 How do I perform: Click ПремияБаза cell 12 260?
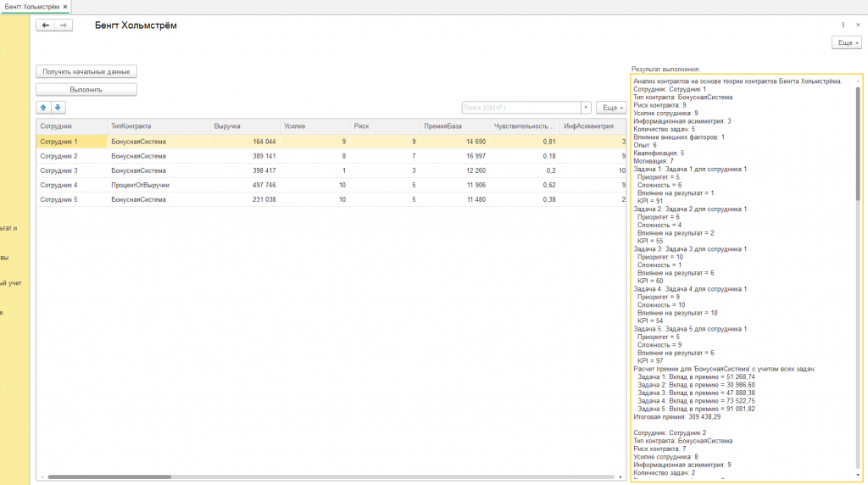(x=454, y=170)
